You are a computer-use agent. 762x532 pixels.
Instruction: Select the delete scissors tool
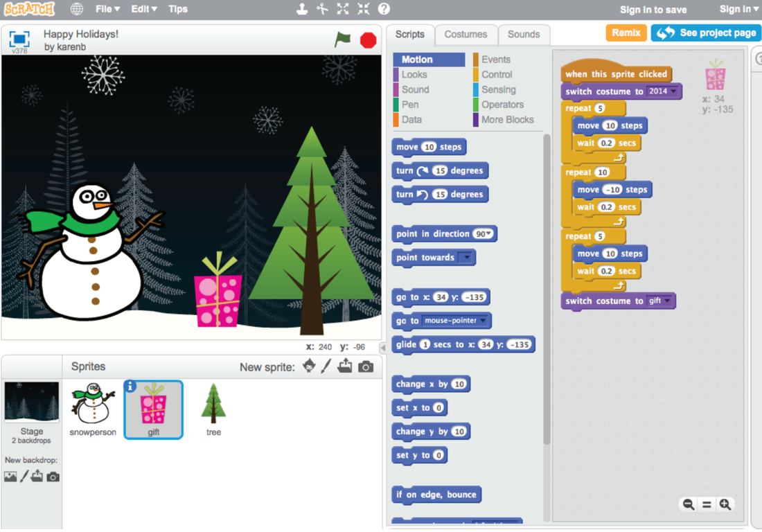(322, 9)
